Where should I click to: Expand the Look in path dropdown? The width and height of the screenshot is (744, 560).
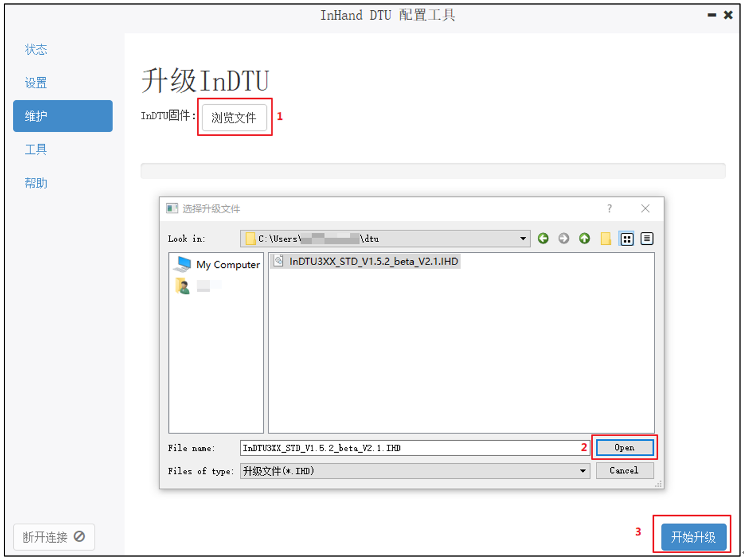coord(523,239)
